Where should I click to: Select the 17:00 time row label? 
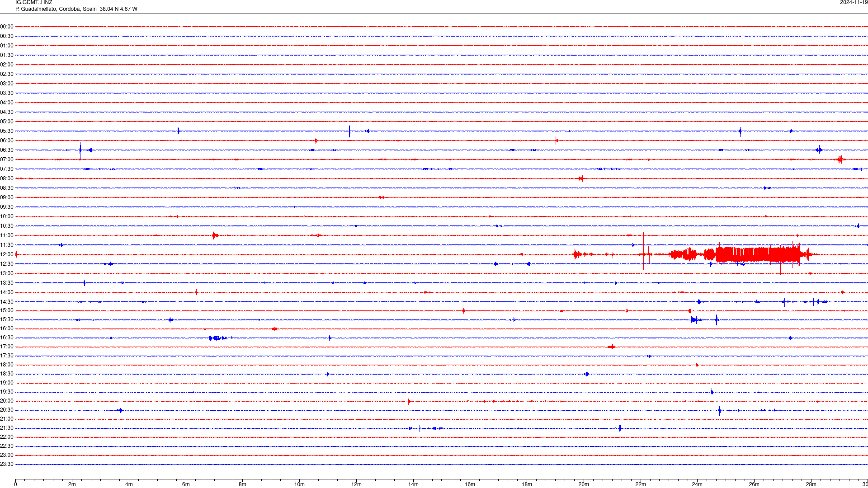pyautogui.click(x=7, y=347)
